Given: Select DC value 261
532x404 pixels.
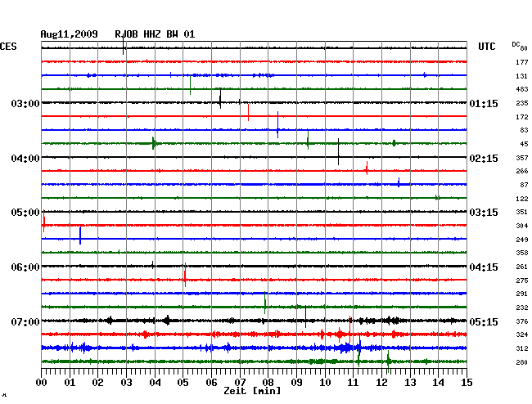Looking at the screenshot, I should point(522,267).
